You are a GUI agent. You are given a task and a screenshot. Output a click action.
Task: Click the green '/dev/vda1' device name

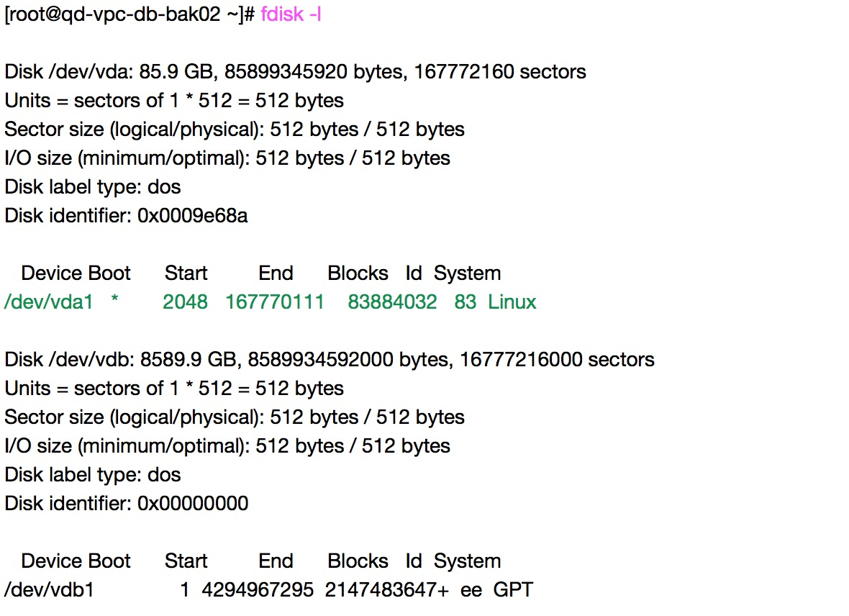(48, 302)
